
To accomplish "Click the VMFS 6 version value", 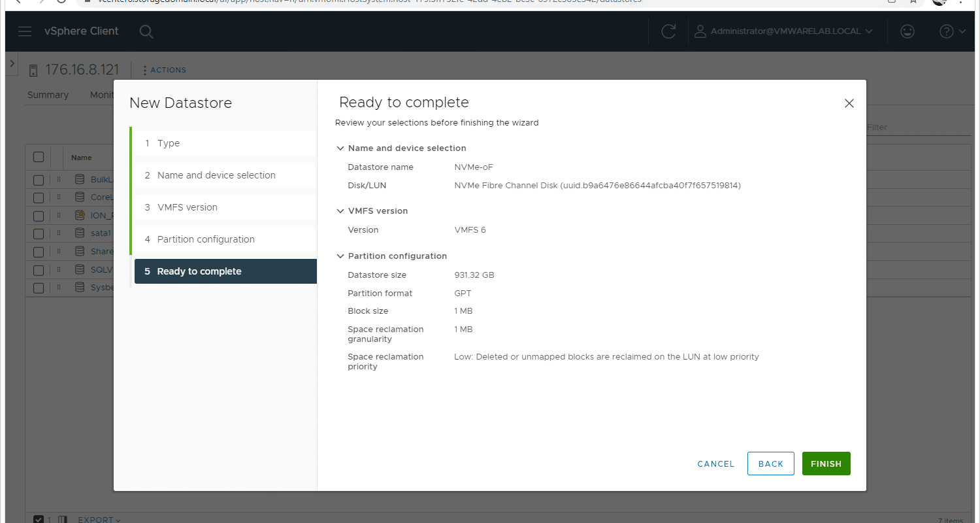I will (x=470, y=230).
